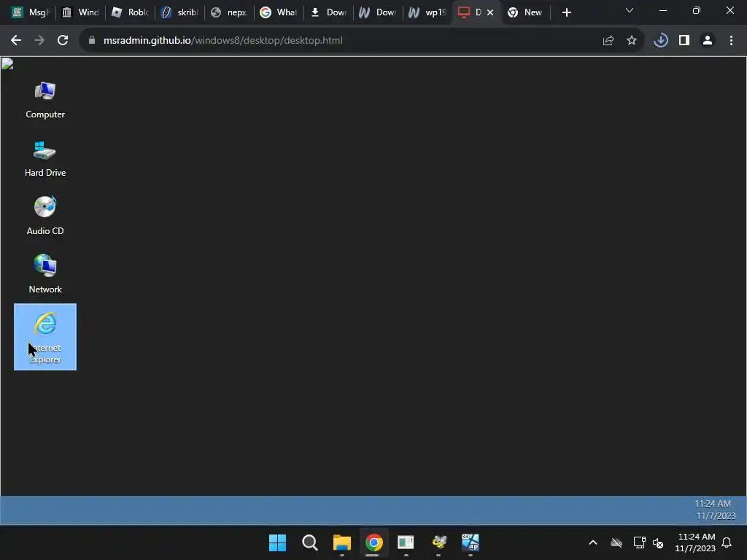Open the Audio CD desktop icon
This screenshot has height=560, width=747.
(45, 217)
